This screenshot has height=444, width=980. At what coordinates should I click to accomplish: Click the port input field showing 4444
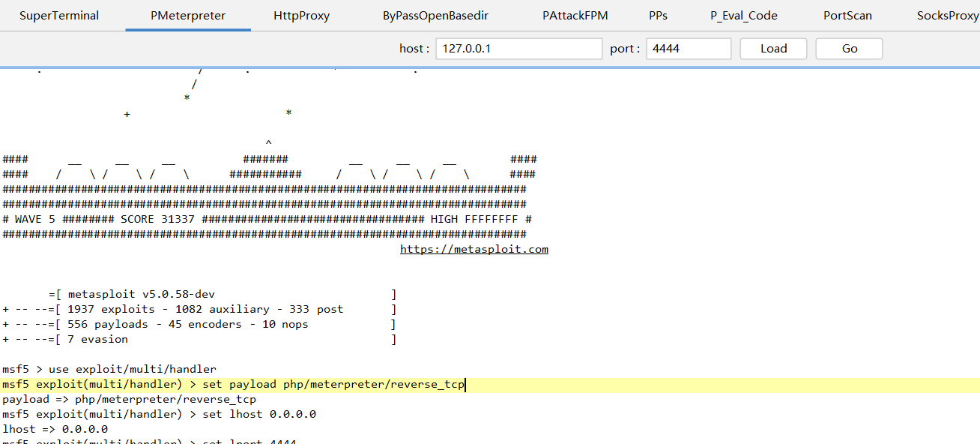(689, 49)
